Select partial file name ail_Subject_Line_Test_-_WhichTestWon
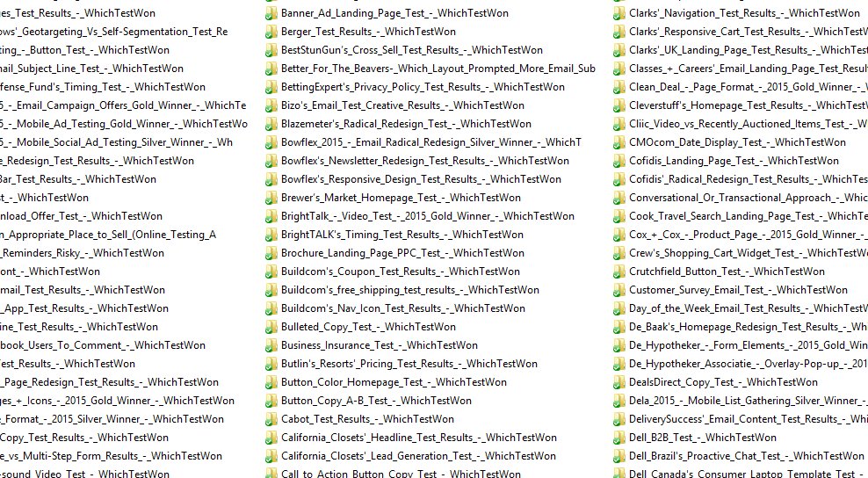The width and height of the screenshot is (868, 478). click(x=92, y=69)
